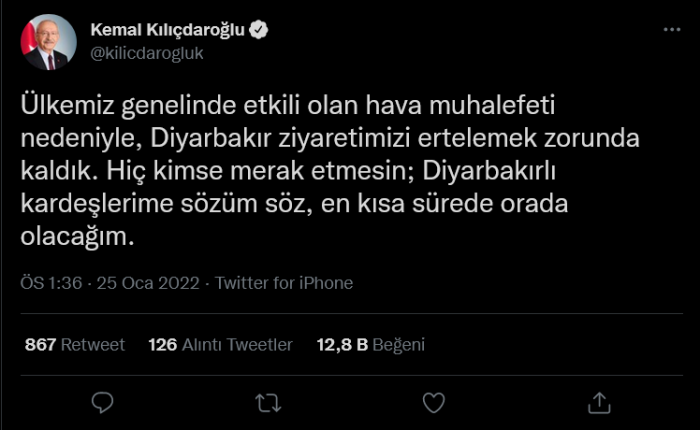Like the tweet with heart icon

[433, 402]
